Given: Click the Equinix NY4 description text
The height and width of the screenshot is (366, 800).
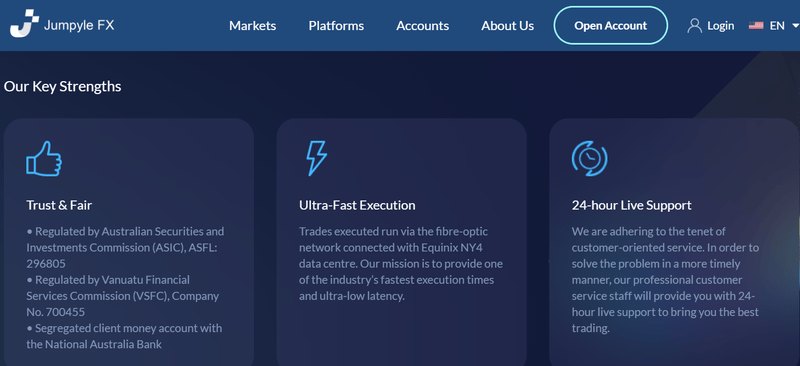Looking at the screenshot, I should 401,263.
